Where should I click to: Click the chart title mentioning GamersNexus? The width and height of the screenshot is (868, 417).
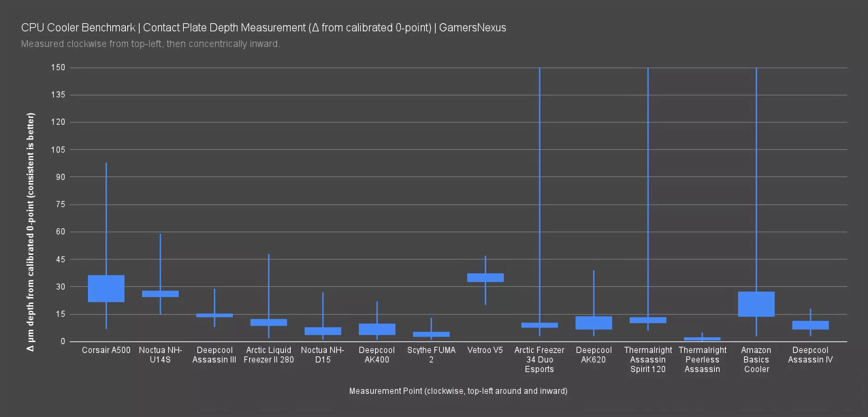[263, 28]
